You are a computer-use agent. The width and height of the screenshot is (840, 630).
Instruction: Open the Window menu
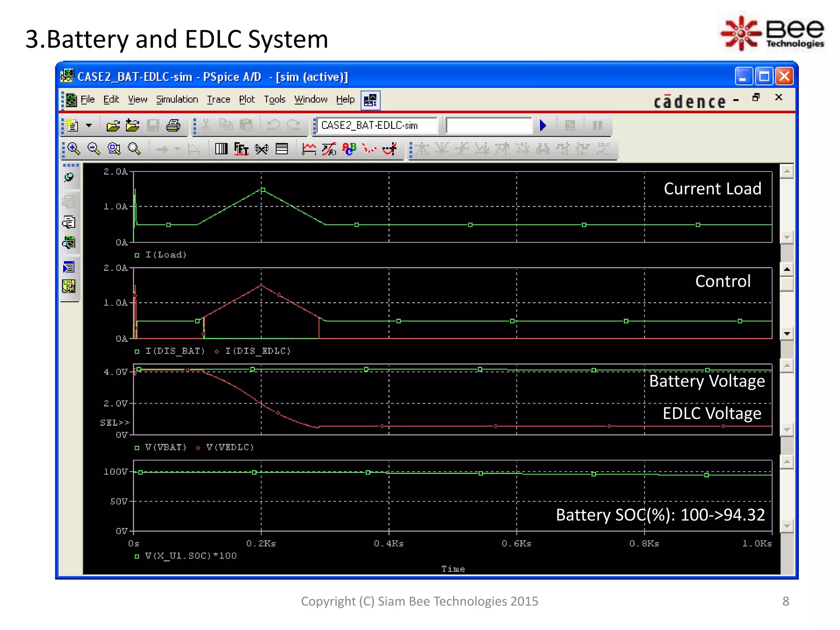[310, 100]
